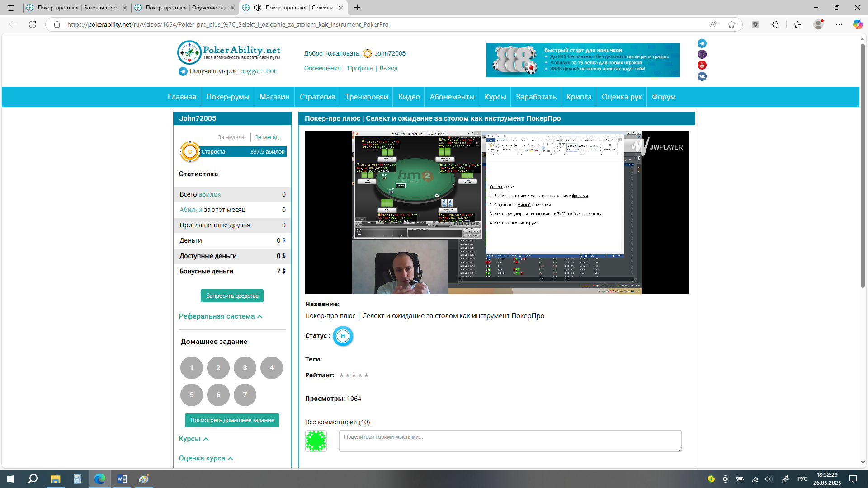The height and width of the screenshot is (488, 868).
Task: Open the 'Видео' menu item
Action: (x=409, y=97)
